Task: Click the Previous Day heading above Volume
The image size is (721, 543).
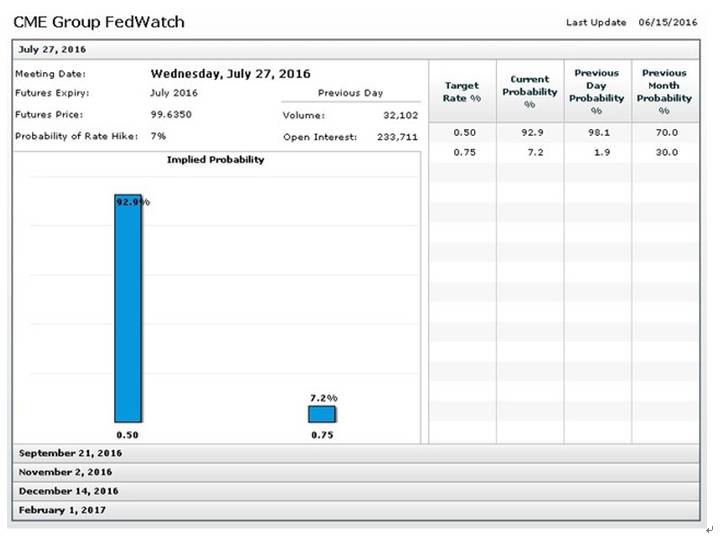Action: point(350,93)
